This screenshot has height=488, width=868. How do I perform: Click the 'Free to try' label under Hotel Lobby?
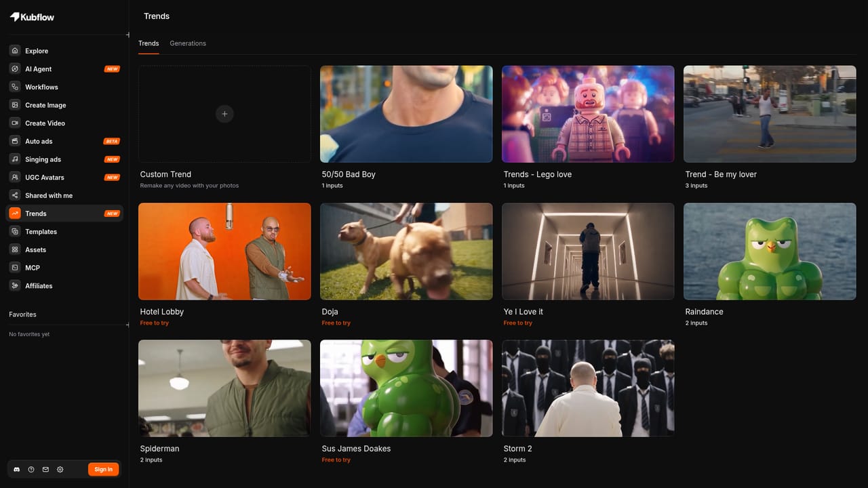click(x=155, y=323)
